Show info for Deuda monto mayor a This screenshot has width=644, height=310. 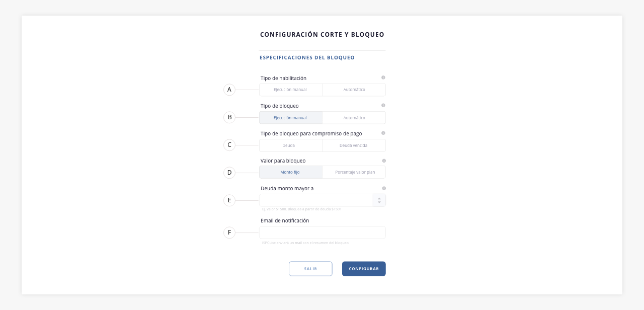tap(383, 188)
